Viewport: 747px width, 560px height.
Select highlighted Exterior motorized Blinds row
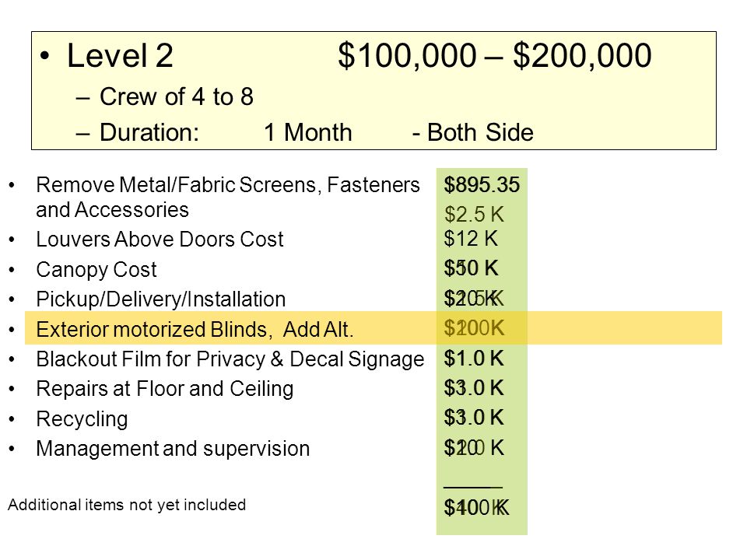(373, 328)
